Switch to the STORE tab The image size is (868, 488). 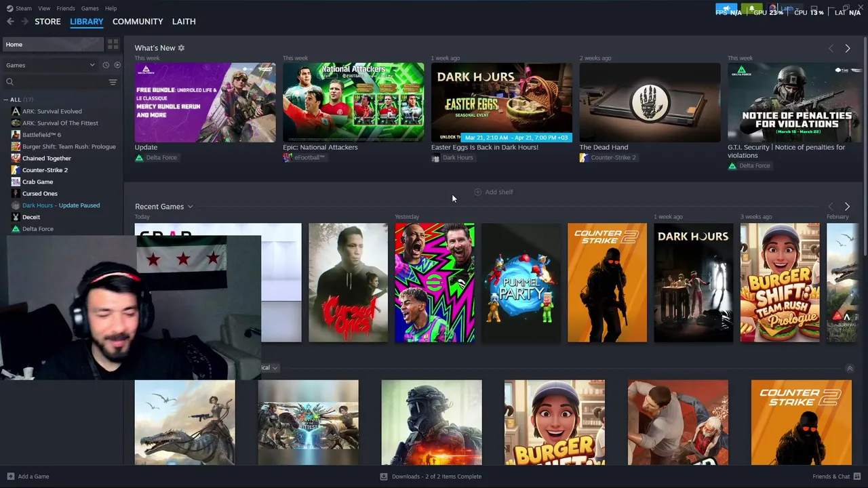coord(47,22)
